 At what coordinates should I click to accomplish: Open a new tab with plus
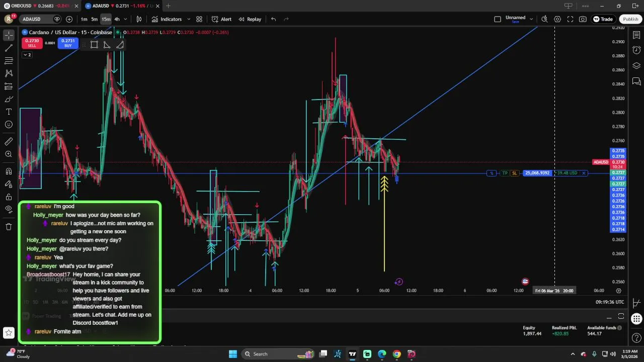tap(168, 6)
